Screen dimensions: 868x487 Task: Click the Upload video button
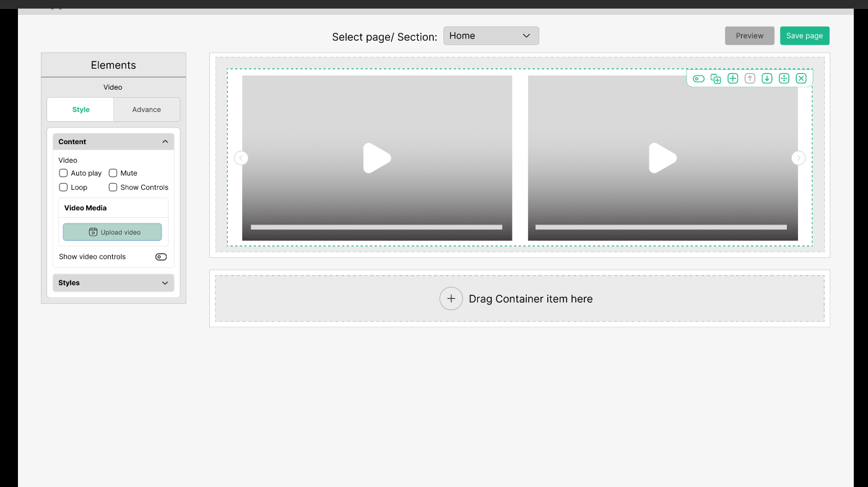(x=112, y=232)
